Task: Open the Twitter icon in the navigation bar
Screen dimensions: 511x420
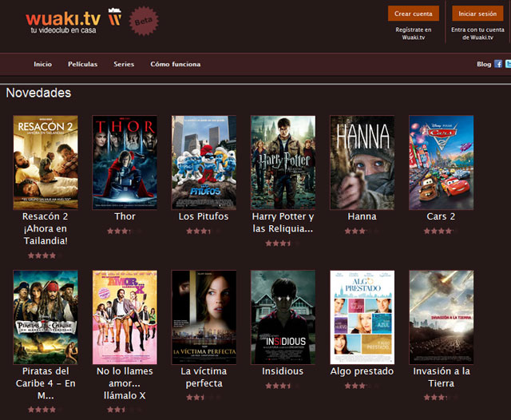Action: pyautogui.click(x=508, y=64)
